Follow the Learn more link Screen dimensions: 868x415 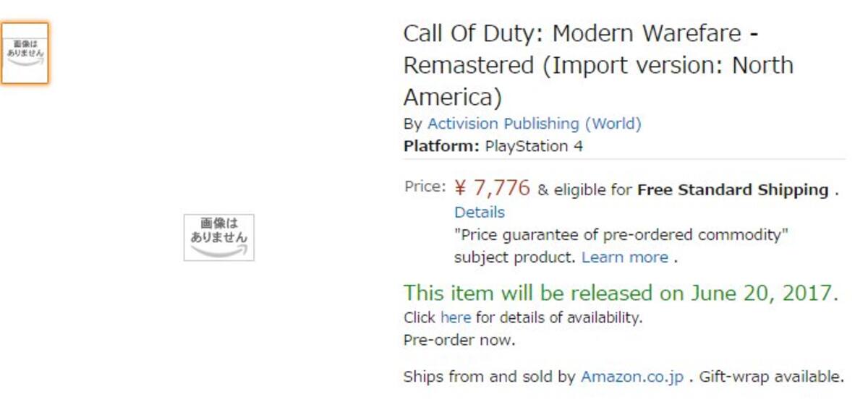(x=625, y=257)
